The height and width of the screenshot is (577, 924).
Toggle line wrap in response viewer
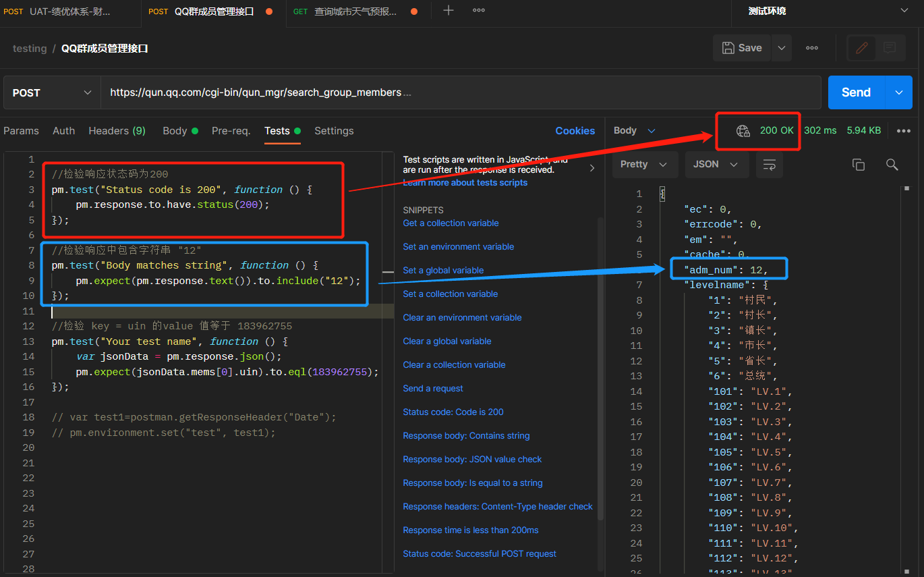(769, 165)
